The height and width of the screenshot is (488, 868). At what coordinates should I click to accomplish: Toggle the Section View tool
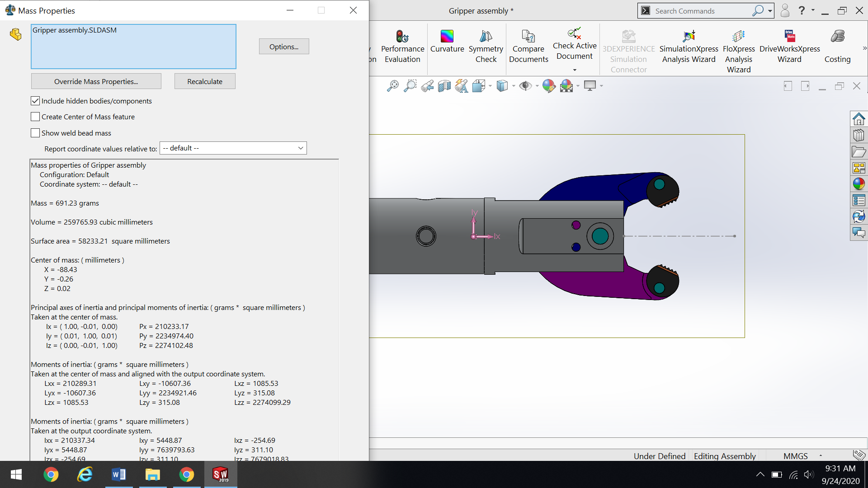point(444,86)
